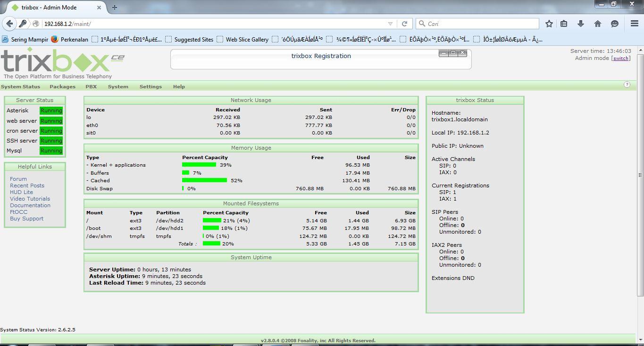Click the eth0 device row name
This screenshot has width=644, height=346.
point(92,125)
